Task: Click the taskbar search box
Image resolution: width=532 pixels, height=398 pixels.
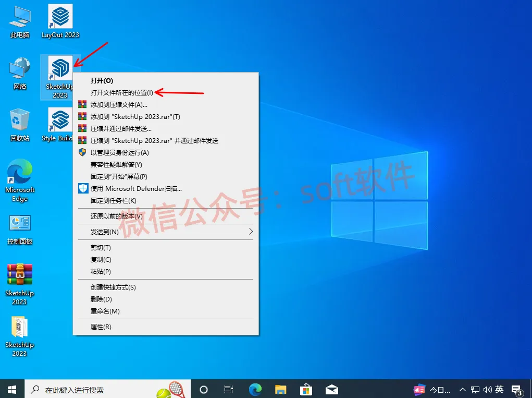Action: coord(107,389)
